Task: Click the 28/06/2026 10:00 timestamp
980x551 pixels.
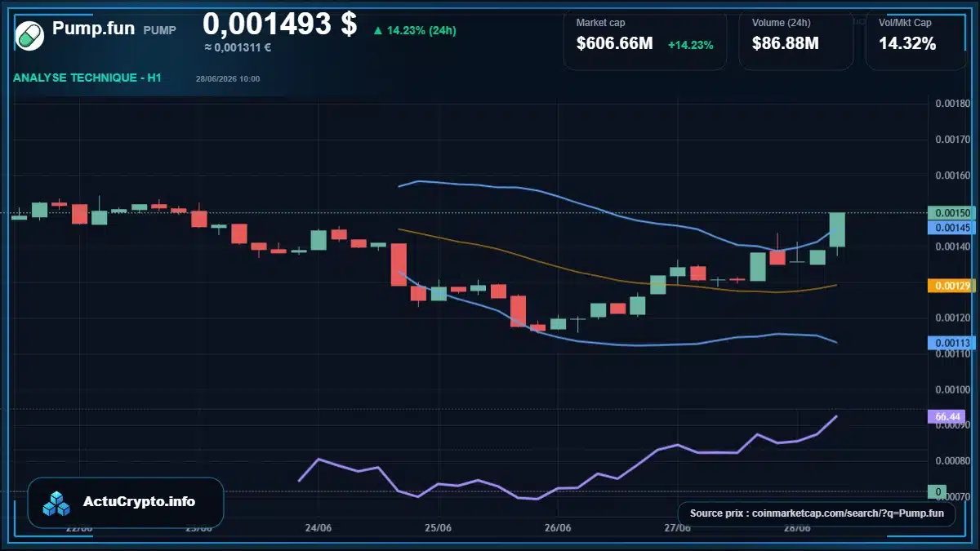Action: pyautogui.click(x=228, y=79)
